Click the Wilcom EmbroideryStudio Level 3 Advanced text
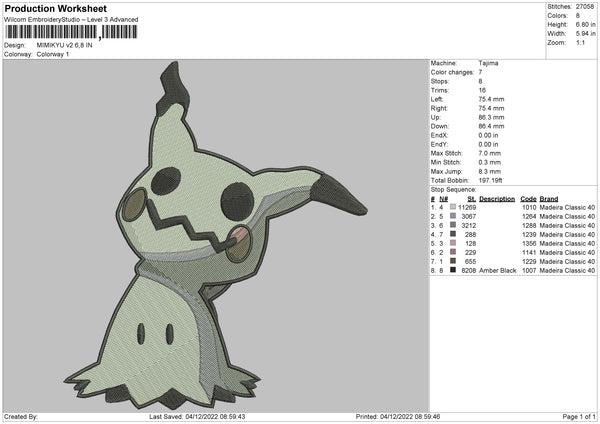The height and width of the screenshot is (424, 600). pyautogui.click(x=71, y=20)
